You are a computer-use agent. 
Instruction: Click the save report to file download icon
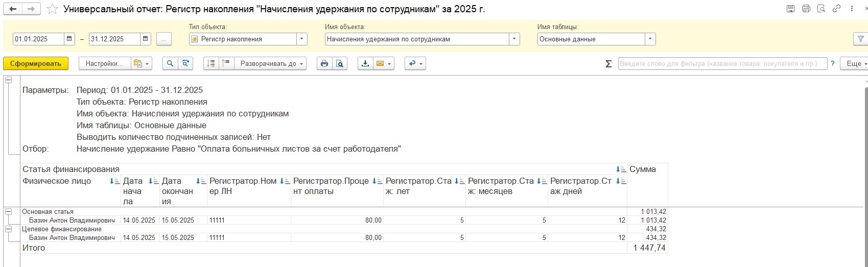[365, 63]
